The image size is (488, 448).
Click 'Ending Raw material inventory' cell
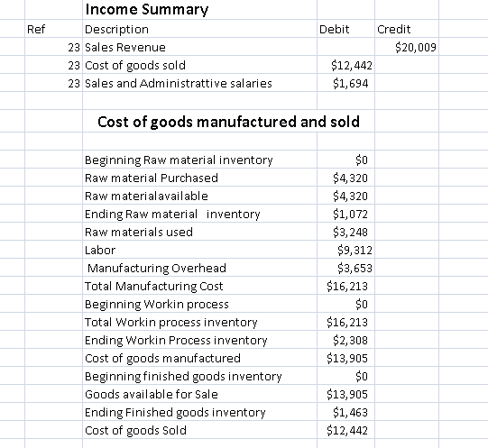click(200, 214)
